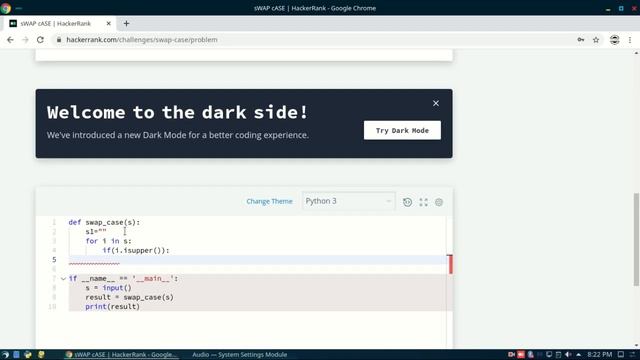Open Chrome's three-dot menu
640x360 pixels.
pyautogui.click(x=630, y=40)
